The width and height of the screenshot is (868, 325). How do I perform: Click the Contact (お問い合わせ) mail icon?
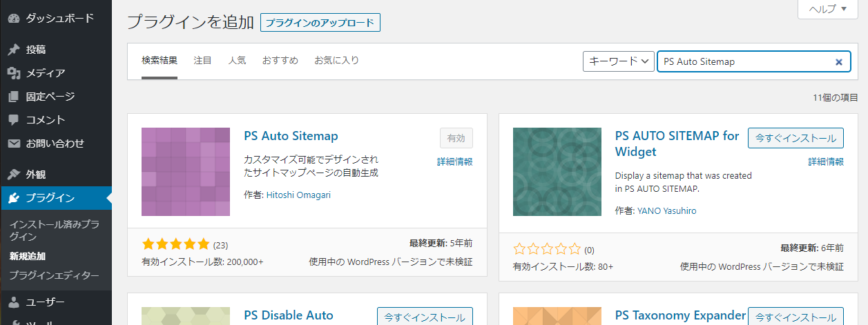click(13, 144)
